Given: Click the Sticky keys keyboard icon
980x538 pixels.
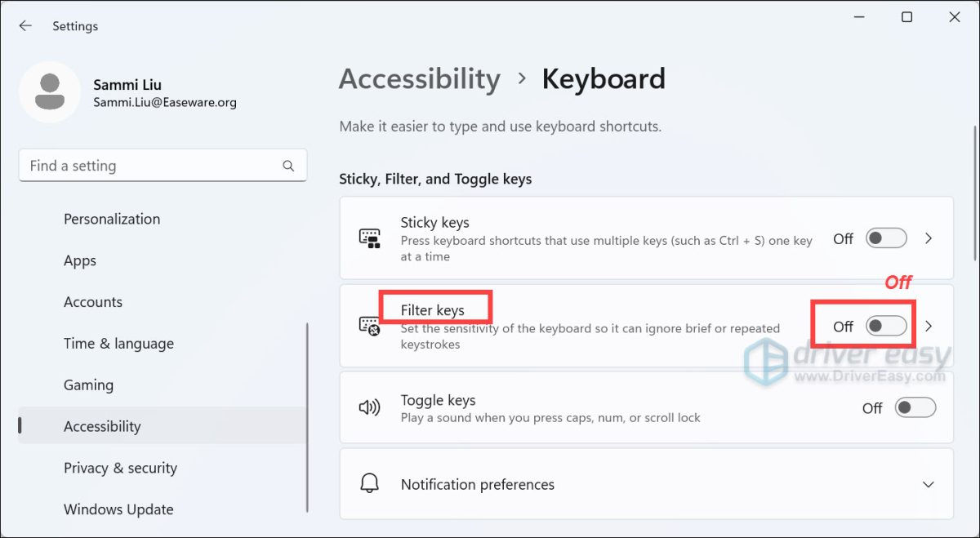Looking at the screenshot, I should point(370,238).
